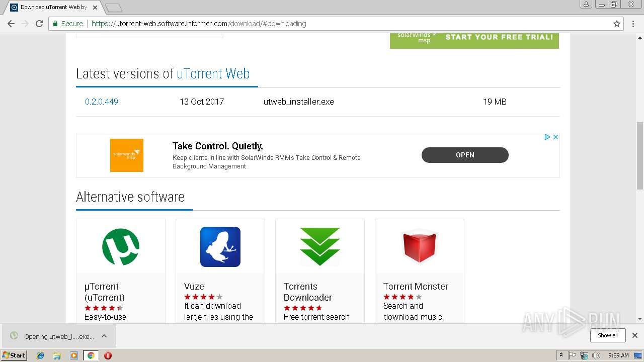644x362 pixels.
Task: Bookmark this page with the star icon
Action: point(617,24)
